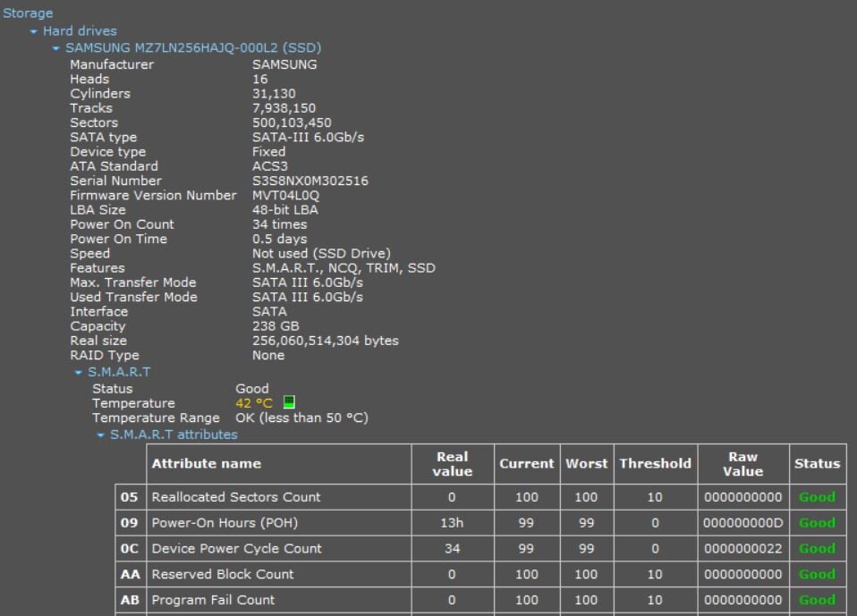Click raw value 000000000D cell
The width and height of the screenshot is (857, 616).
[x=743, y=523]
